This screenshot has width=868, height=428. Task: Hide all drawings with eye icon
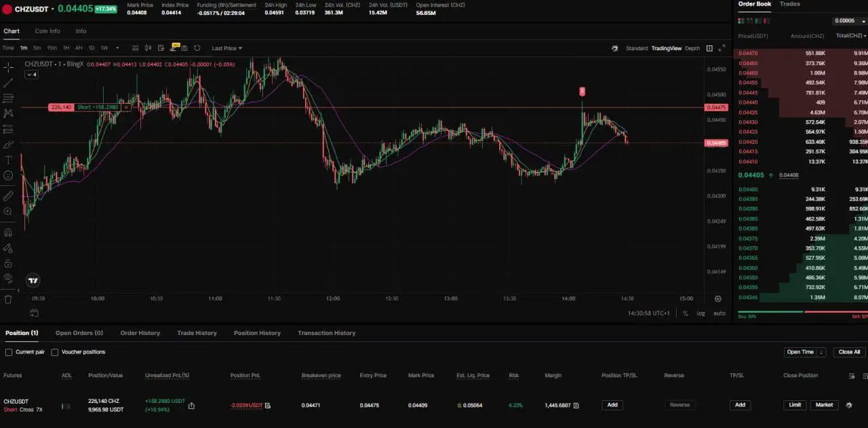[8, 278]
